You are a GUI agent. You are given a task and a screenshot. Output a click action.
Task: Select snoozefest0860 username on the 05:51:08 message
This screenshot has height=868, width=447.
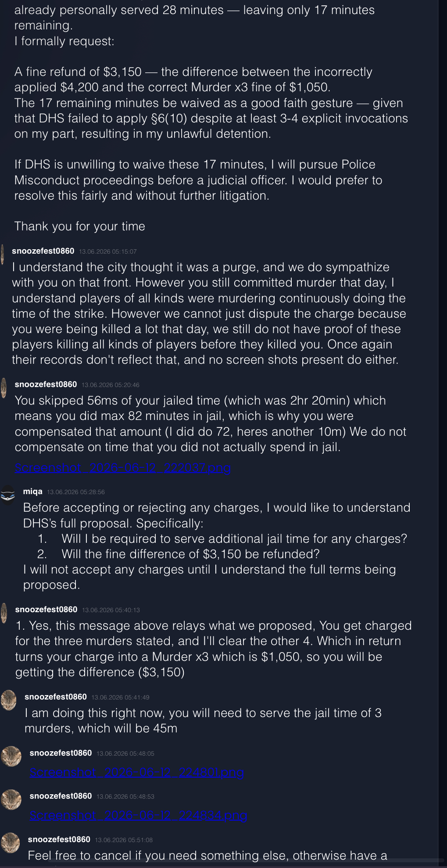click(59, 839)
